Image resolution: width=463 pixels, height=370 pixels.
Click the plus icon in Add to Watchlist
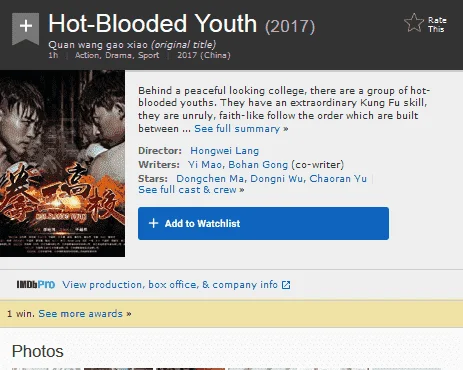153,223
